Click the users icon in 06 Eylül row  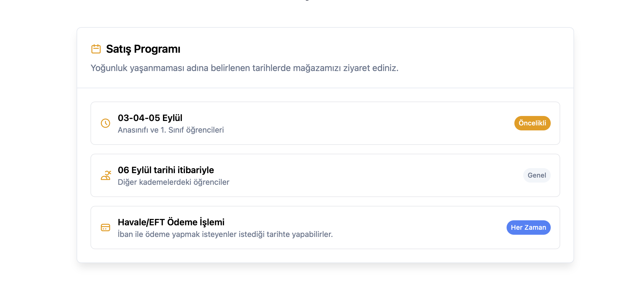click(x=106, y=175)
